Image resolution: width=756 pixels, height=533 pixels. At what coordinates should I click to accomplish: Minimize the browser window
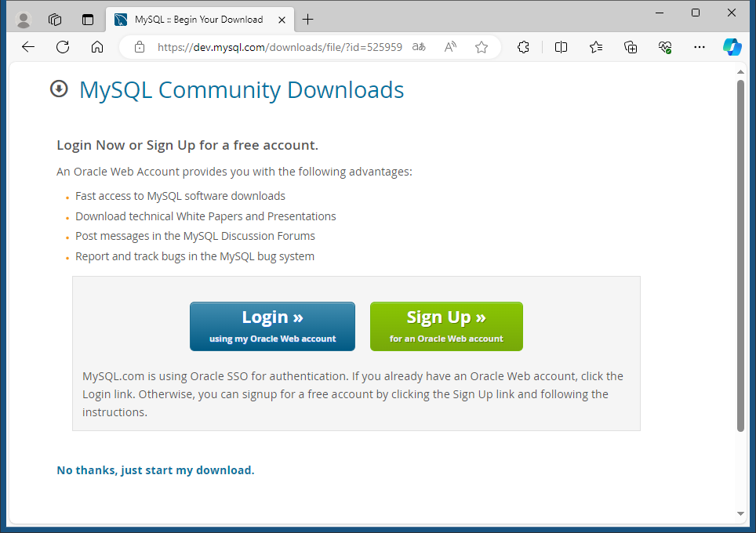[660, 13]
